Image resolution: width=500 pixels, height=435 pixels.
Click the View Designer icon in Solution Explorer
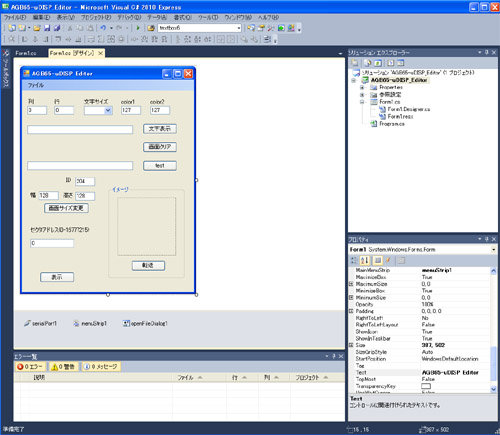click(401, 63)
